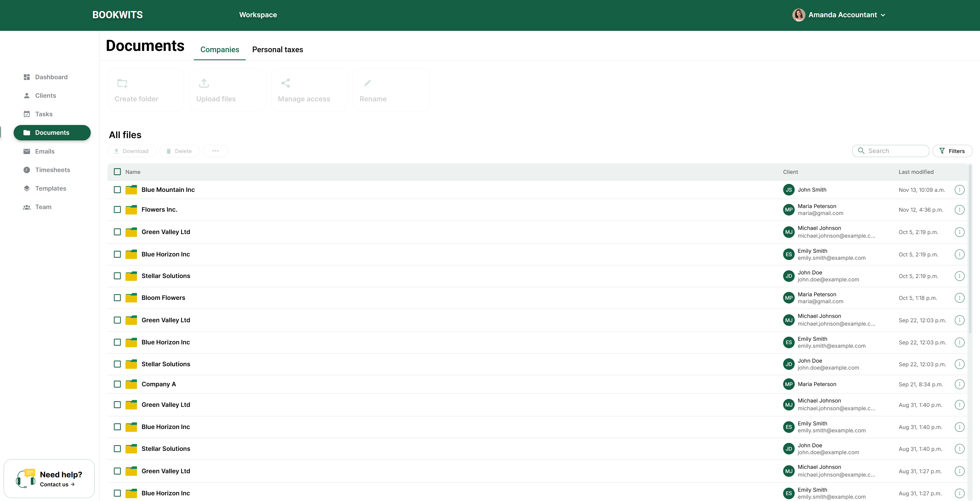Tick the Flowers Inc. row checkbox
The image size is (980, 501).
tap(117, 210)
